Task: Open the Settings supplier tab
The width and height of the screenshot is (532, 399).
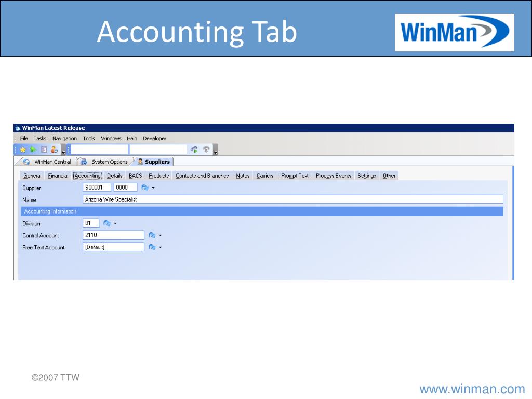Action: pos(366,176)
